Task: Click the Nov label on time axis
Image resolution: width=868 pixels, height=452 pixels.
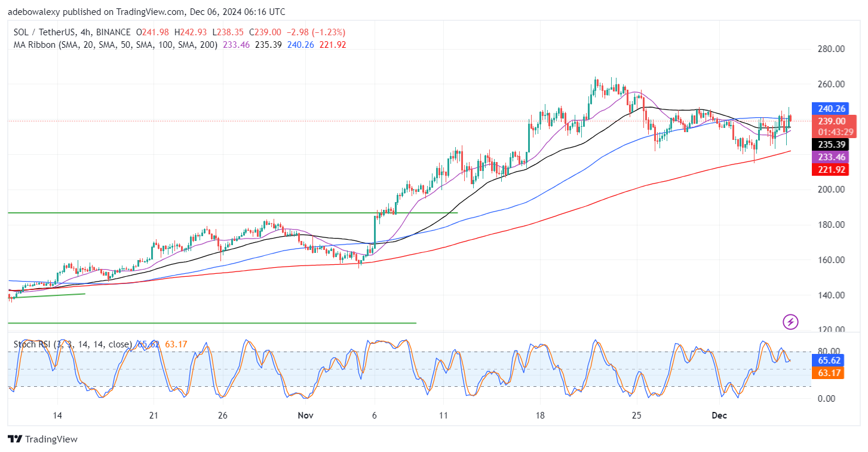Action: [x=305, y=416]
